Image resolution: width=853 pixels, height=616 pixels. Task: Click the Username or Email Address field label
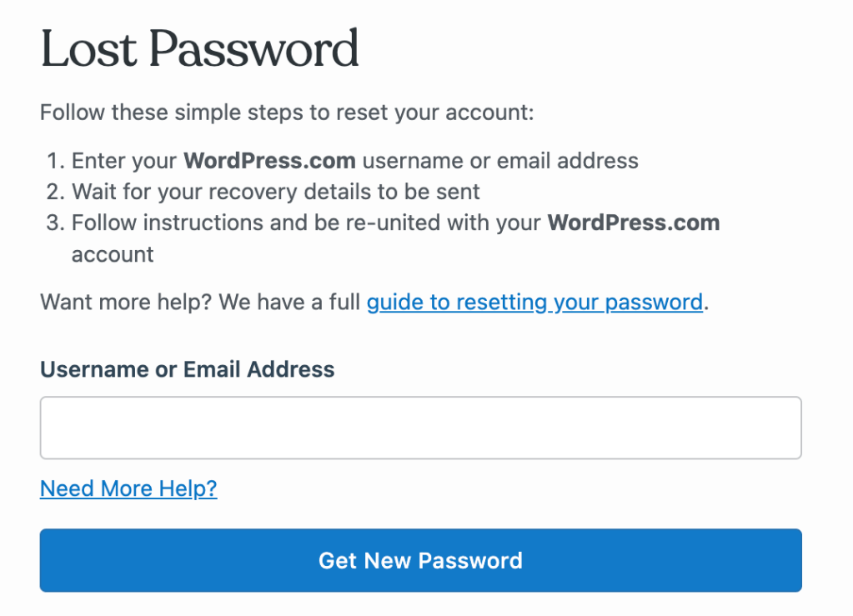[187, 369]
